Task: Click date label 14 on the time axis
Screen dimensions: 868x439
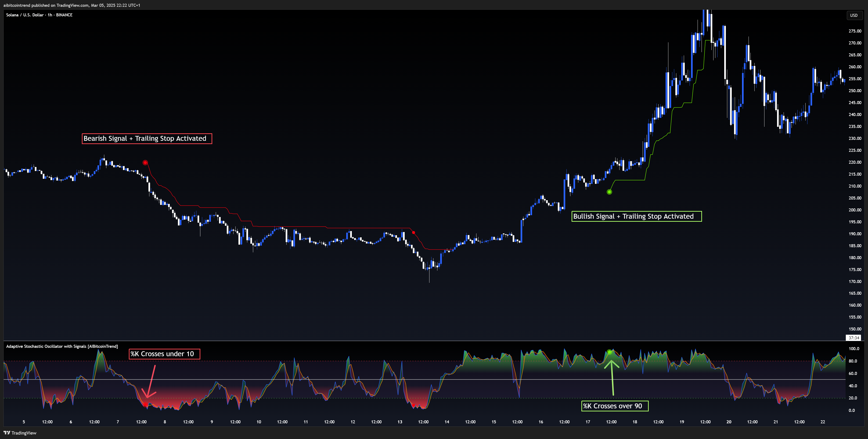Action: (447, 422)
